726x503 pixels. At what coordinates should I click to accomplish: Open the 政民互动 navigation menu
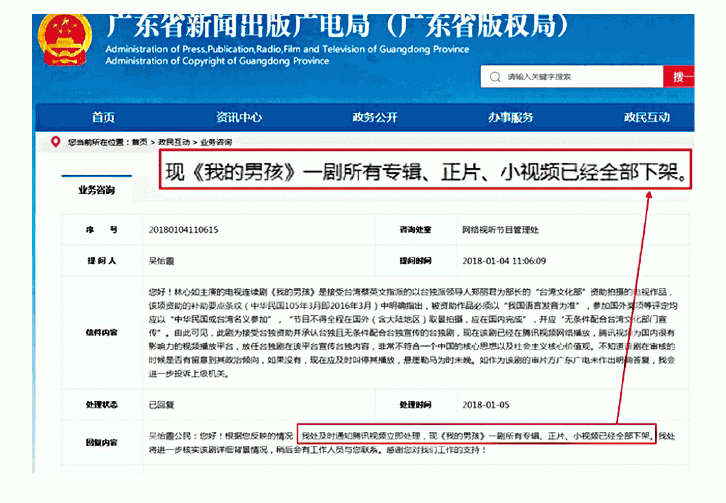pyautogui.click(x=646, y=117)
